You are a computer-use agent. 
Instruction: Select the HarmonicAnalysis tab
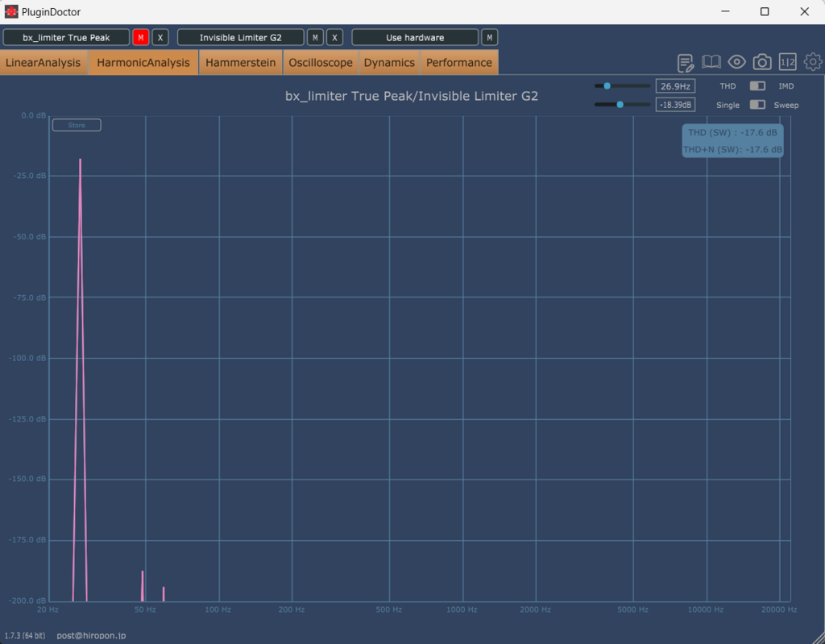tap(143, 63)
